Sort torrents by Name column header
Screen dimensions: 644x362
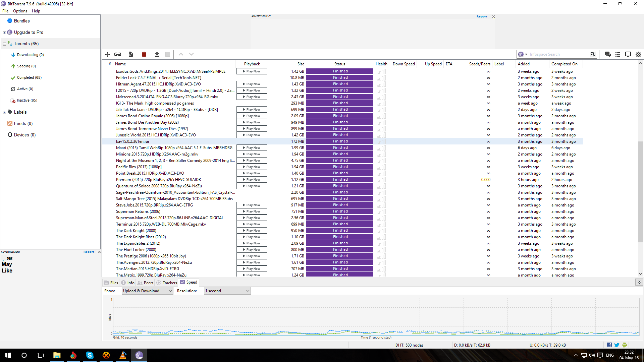tap(174, 64)
